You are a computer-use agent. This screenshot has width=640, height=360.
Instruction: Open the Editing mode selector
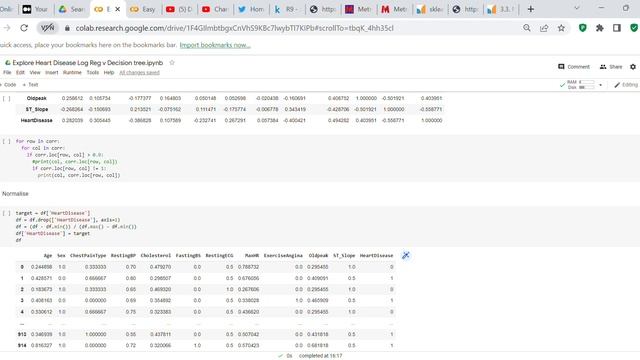click(x=626, y=84)
